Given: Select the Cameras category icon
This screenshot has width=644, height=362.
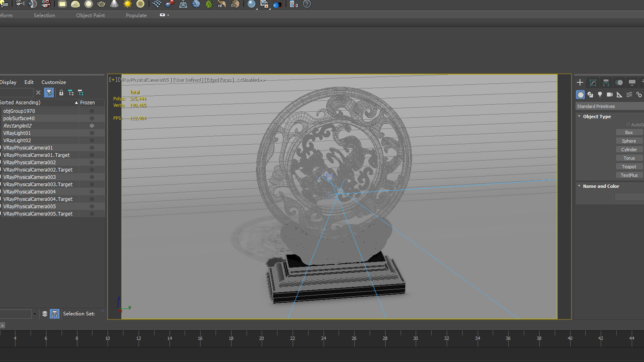Looking at the screenshot, I should pos(609,95).
